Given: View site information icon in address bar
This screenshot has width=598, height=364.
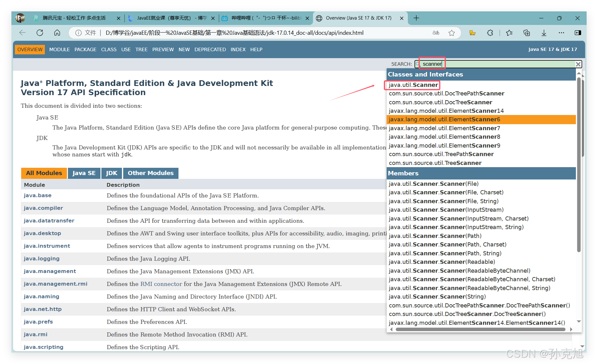Looking at the screenshot, I should 78,33.
